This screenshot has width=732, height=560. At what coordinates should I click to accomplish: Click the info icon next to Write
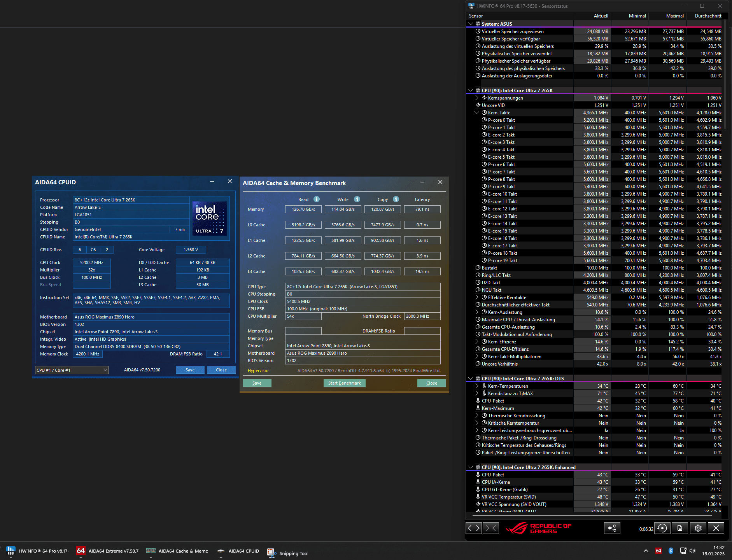click(357, 199)
